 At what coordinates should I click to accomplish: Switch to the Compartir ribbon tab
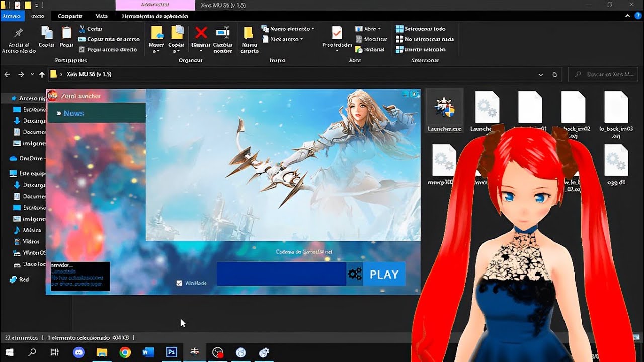click(x=70, y=16)
